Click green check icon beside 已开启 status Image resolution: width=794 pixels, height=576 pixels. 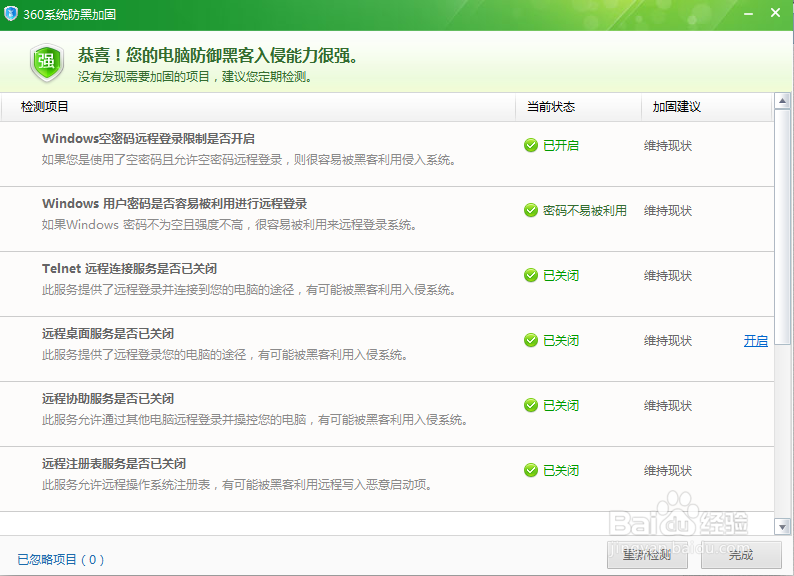[531, 145]
